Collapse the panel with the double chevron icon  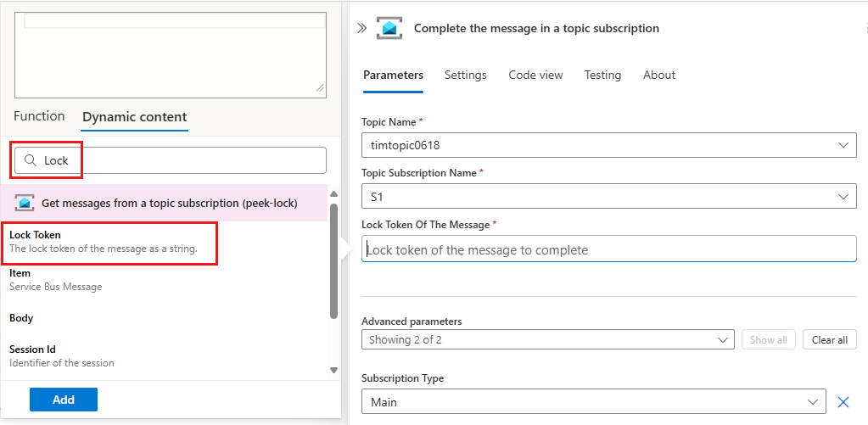pyautogui.click(x=361, y=28)
